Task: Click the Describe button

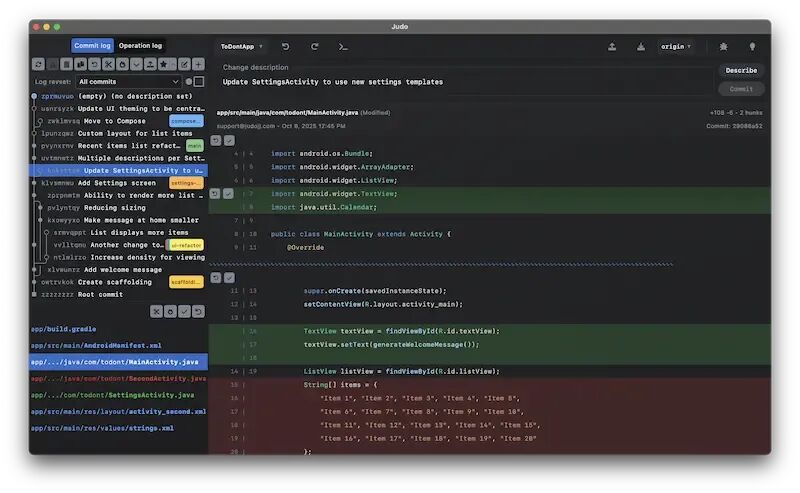Action: (x=741, y=70)
